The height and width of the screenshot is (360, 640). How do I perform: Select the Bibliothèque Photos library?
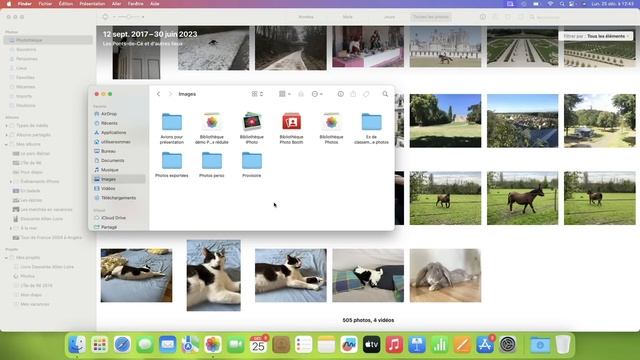tap(331, 128)
